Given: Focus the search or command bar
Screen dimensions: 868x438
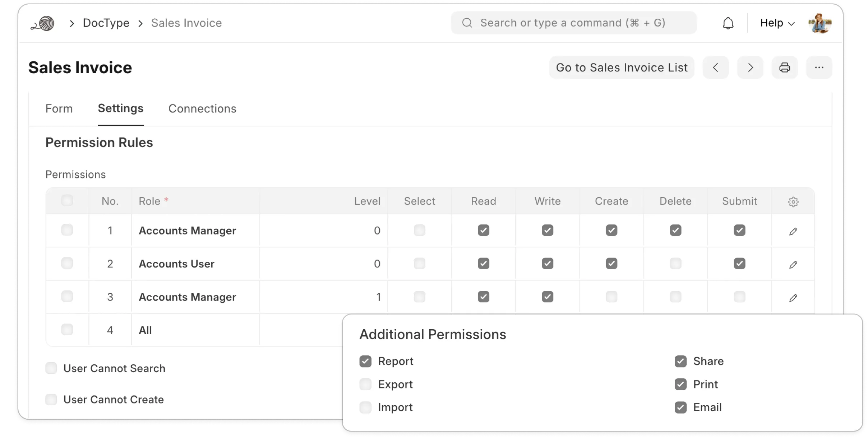Looking at the screenshot, I should click(573, 23).
